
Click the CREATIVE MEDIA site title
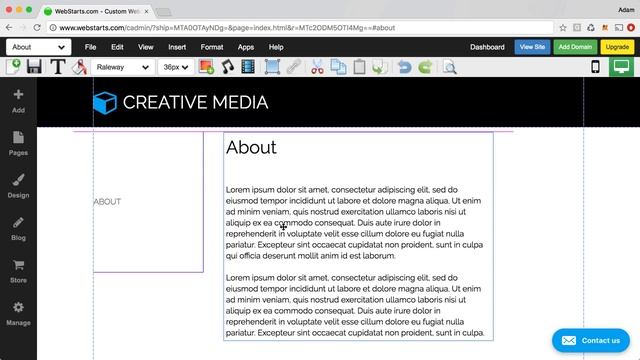(x=196, y=102)
